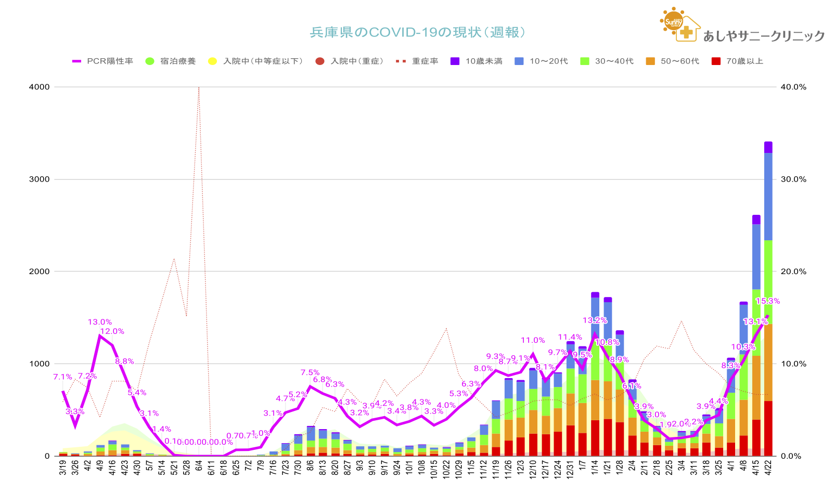
Task: Click the 50〜60代 orange legend swatch
Action: (650, 61)
